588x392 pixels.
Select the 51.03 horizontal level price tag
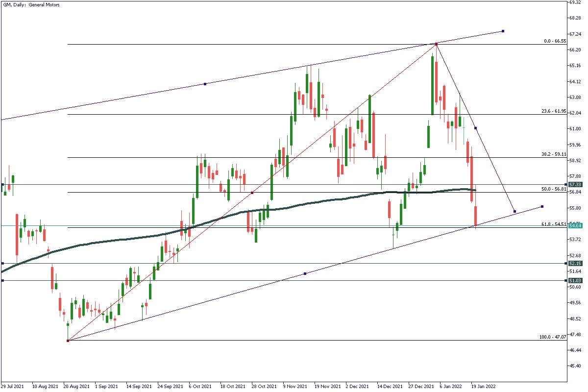tap(575, 281)
